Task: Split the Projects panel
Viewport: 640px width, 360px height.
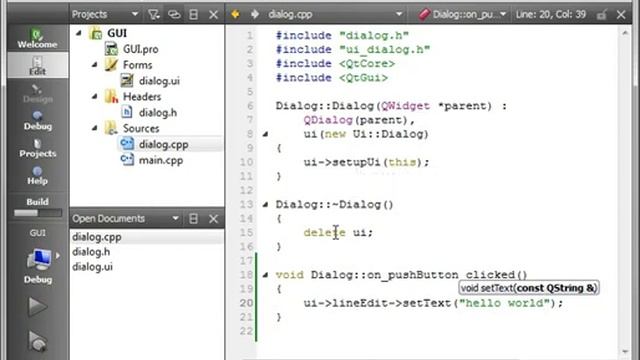Action: point(193,15)
